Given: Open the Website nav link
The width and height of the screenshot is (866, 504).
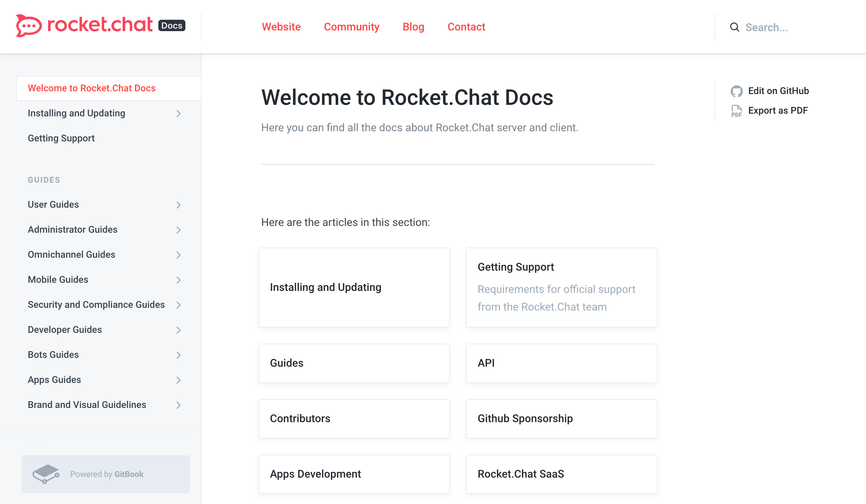Looking at the screenshot, I should point(281,27).
